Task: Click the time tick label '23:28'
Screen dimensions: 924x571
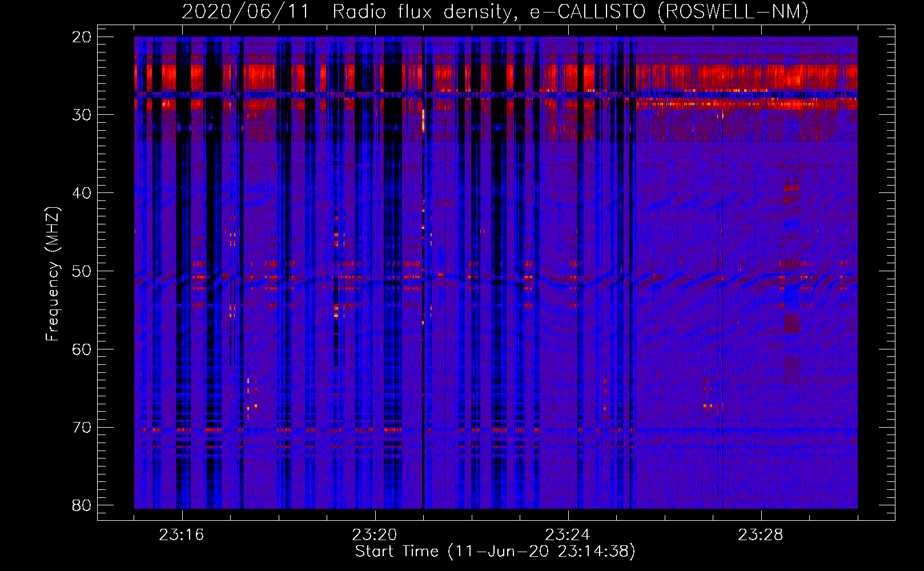Action: point(761,535)
